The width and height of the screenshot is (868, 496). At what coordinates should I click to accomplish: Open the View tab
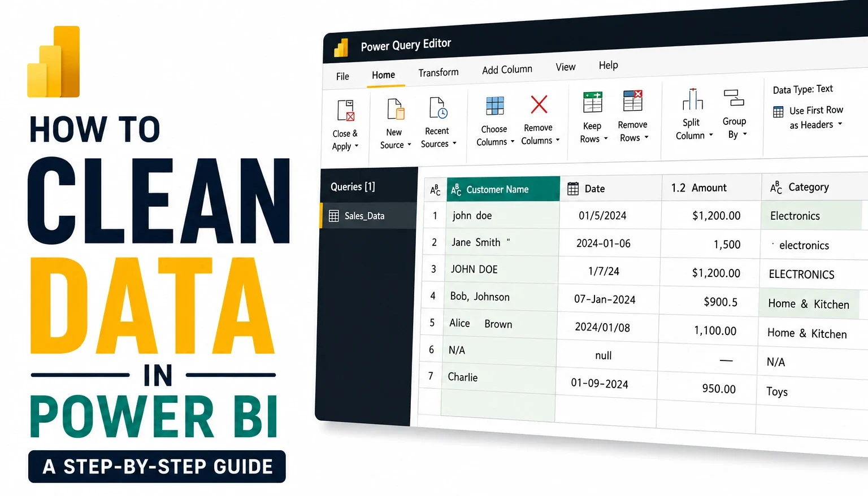tap(566, 67)
